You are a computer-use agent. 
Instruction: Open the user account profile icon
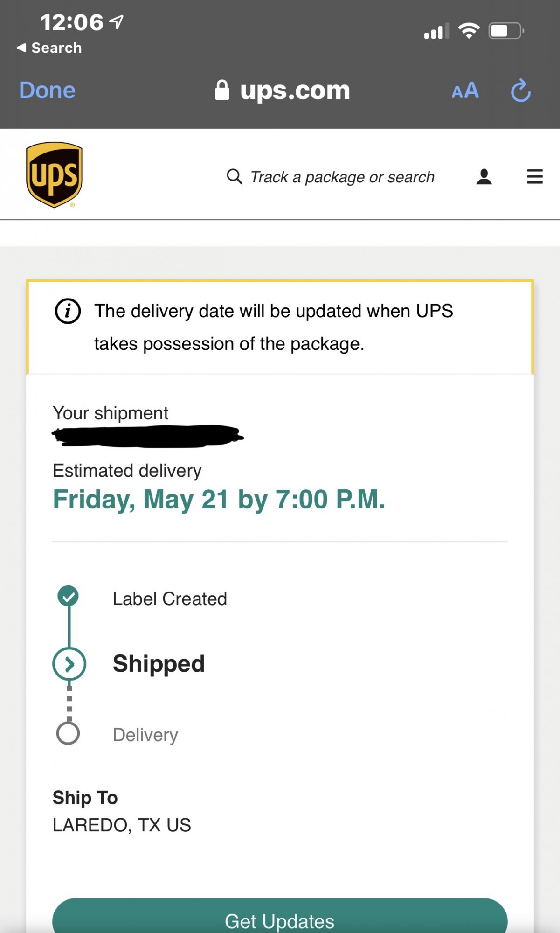pyautogui.click(x=484, y=177)
